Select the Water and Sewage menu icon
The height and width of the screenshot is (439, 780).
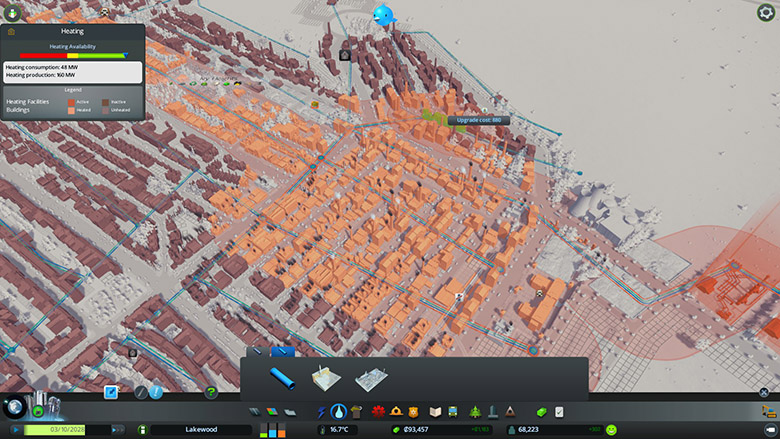339,412
